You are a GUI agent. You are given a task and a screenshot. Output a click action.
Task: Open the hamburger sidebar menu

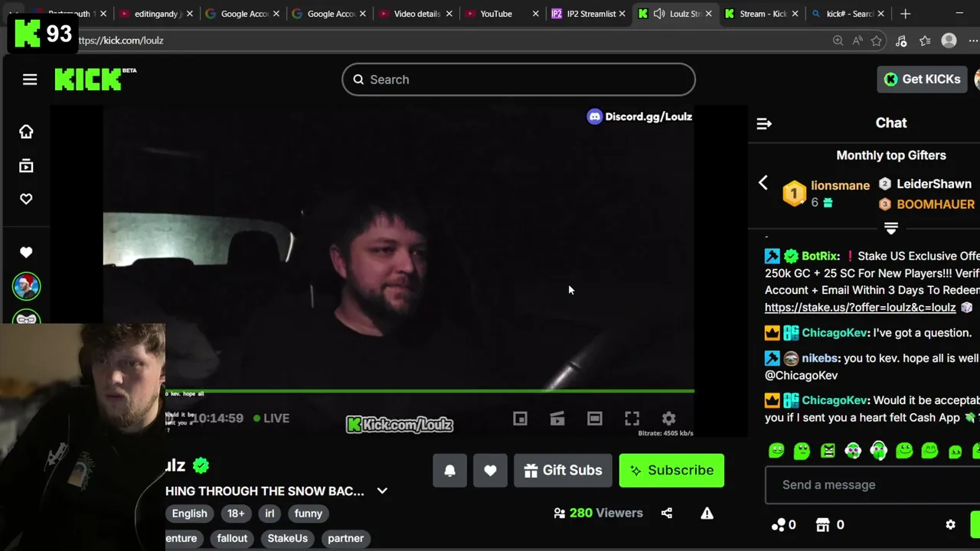(30, 80)
